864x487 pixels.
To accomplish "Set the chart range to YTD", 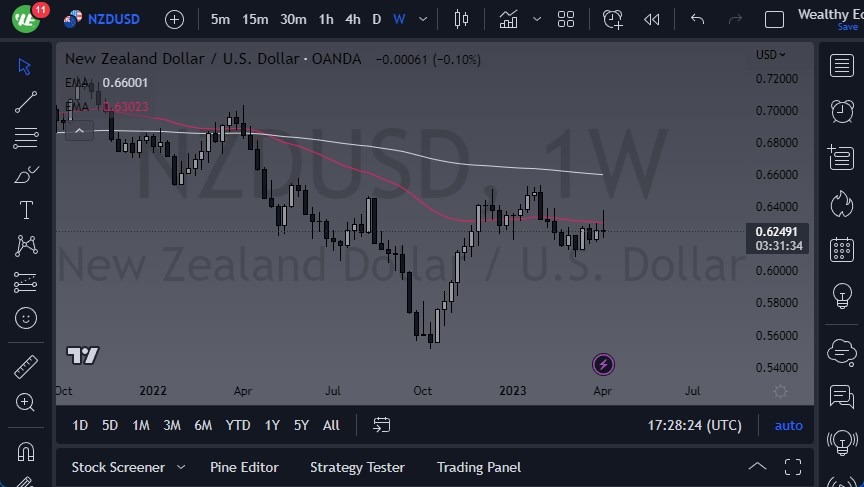I will point(237,425).
